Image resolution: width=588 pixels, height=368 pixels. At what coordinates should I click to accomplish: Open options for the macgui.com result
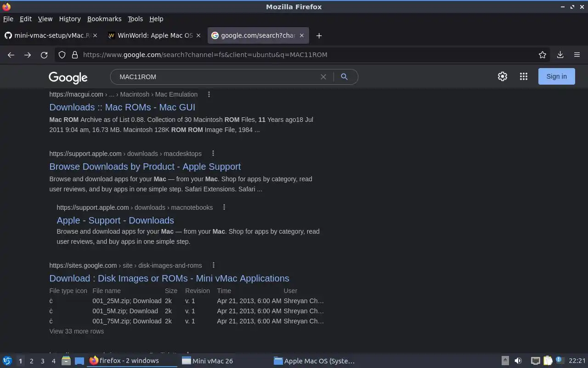209,94
